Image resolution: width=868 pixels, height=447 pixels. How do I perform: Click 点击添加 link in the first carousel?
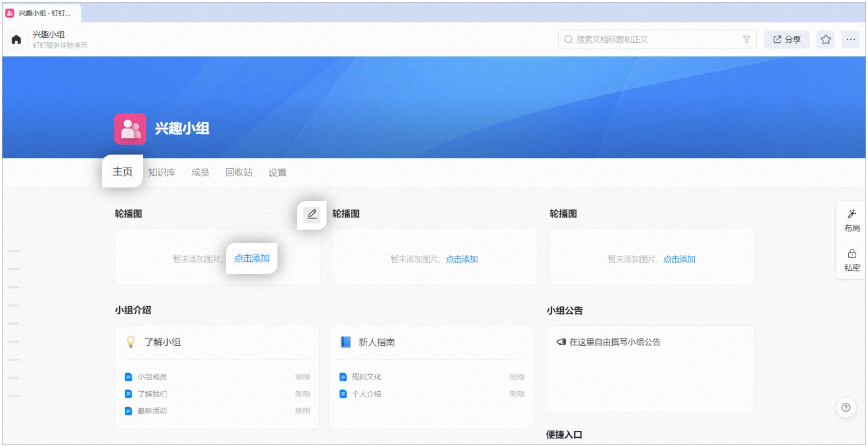(x=251, y=258)
